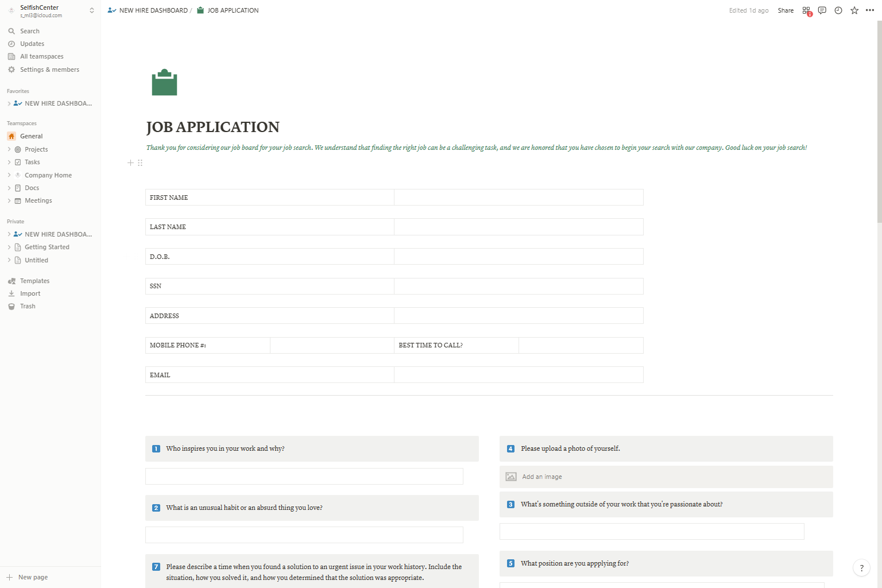Expand NEW HIRE DASHBOA... under Favorites
The image size is (882, 588).
[x=9, y=103]
